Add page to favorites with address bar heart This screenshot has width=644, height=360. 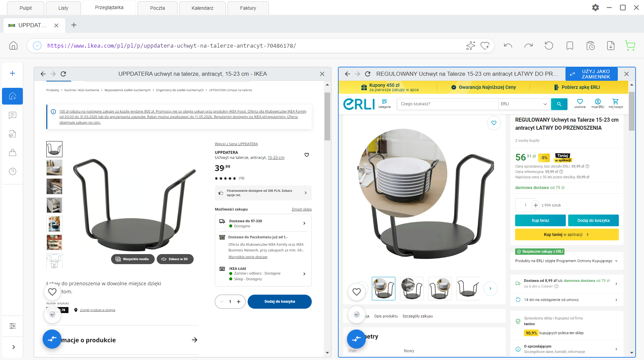[485, 46]
